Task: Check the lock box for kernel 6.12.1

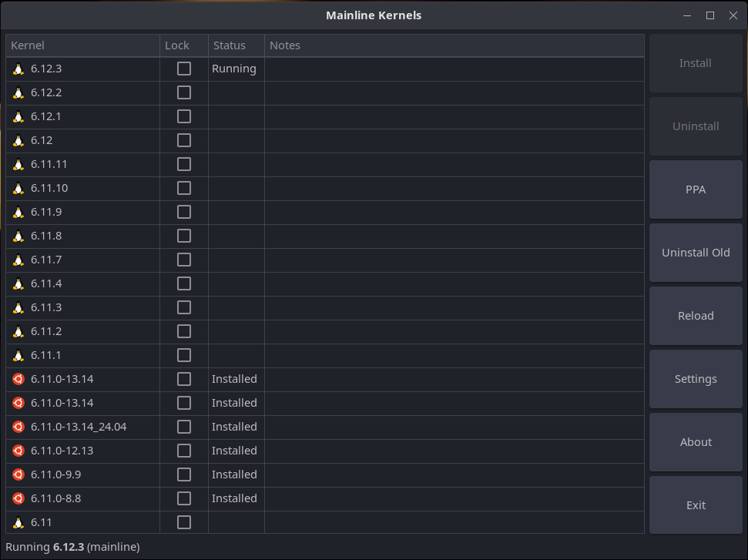Action: (183, 116)
